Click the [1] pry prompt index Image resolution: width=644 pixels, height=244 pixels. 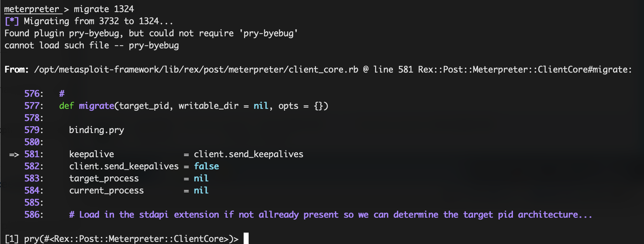(x=12, y=239)
